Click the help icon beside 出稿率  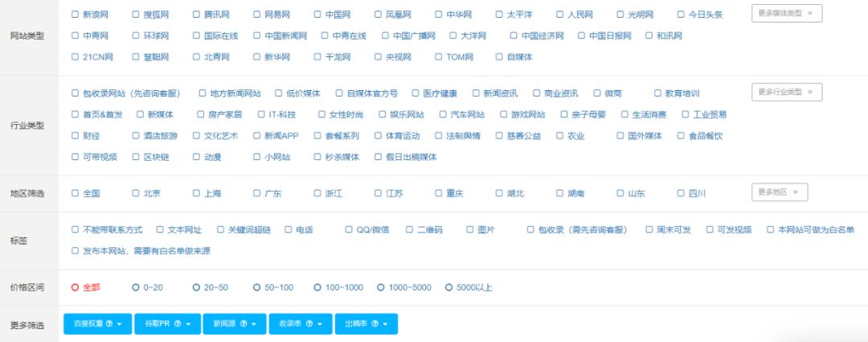pos(375,323)
